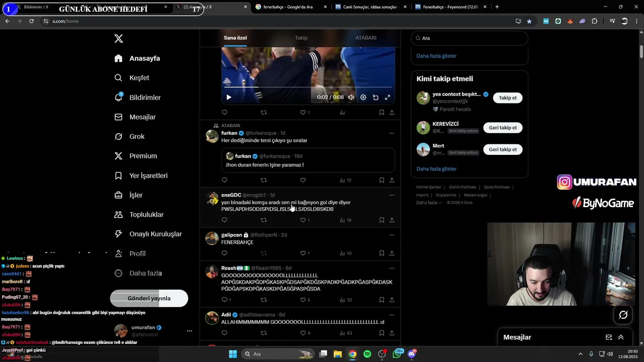Follow yes context beşiktaş with Takip et

[x=508, y=98]
